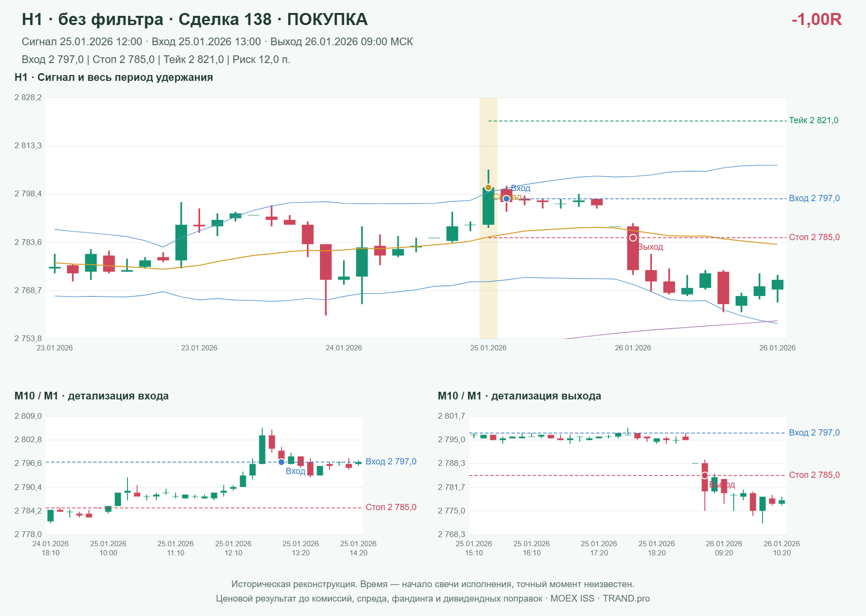Click the highlighted signal candle band on H1 chart
This screenshot has width=866, height=616.
pyautogui.click(x=488, y=218)
